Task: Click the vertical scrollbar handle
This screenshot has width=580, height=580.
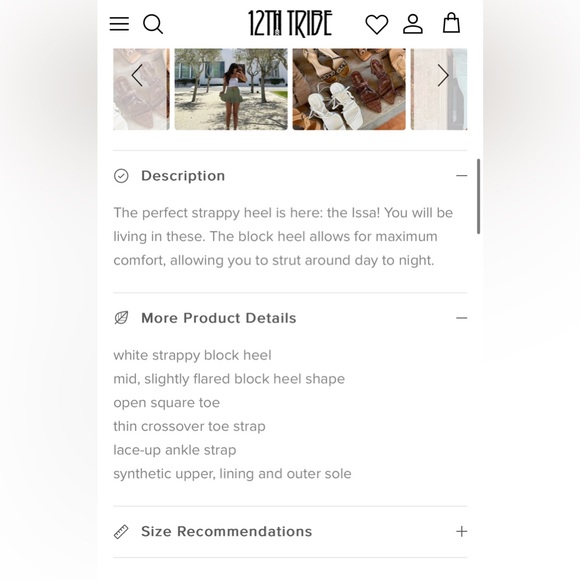Action: 478,196
